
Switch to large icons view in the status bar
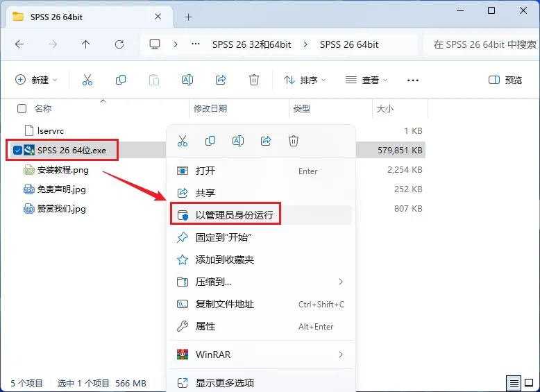(x=529, y=383)
